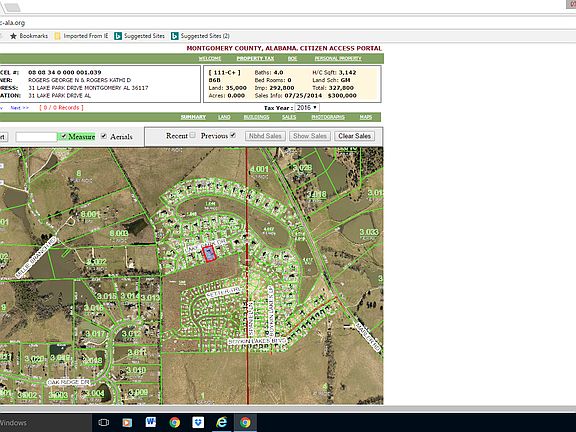Launch Microsoft Word from the taskbar

151,422
